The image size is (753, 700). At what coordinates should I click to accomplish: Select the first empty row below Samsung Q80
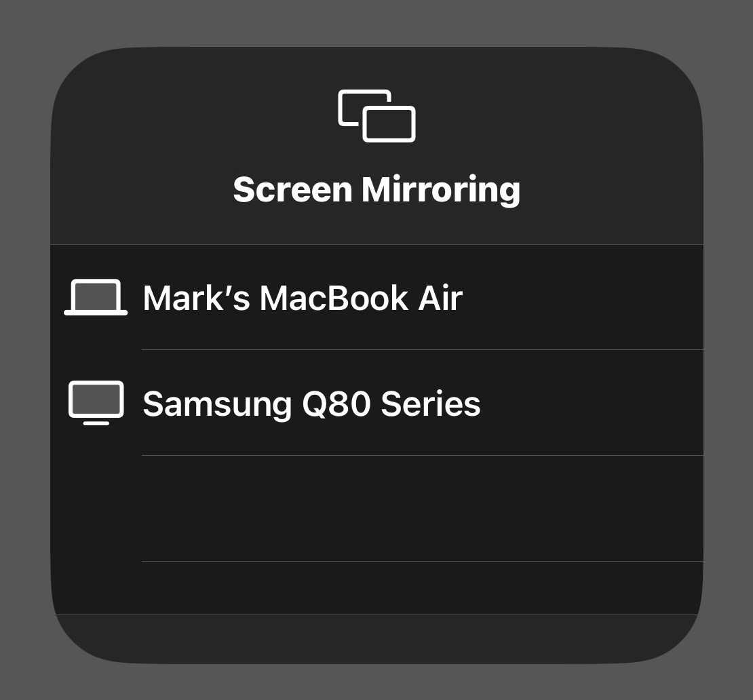tap(376, 509)
